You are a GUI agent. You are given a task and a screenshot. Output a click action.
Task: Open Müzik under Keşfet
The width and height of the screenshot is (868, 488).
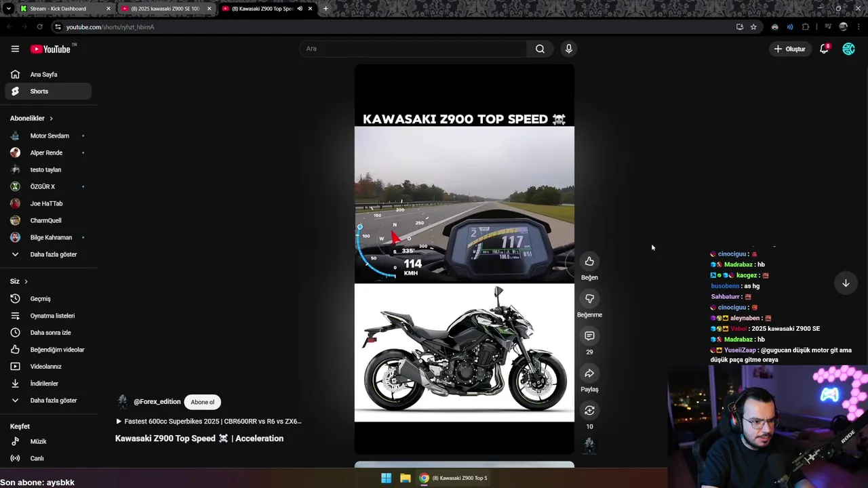(x=48, y=441)
